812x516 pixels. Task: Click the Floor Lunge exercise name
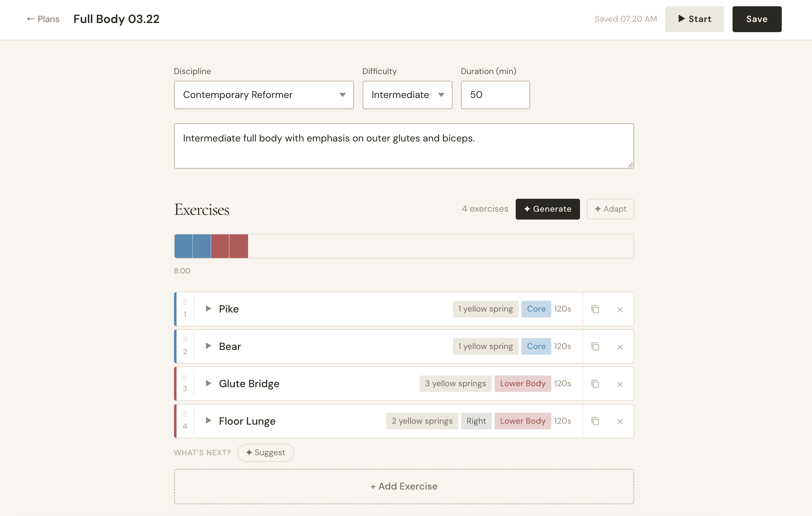(247, 421)
